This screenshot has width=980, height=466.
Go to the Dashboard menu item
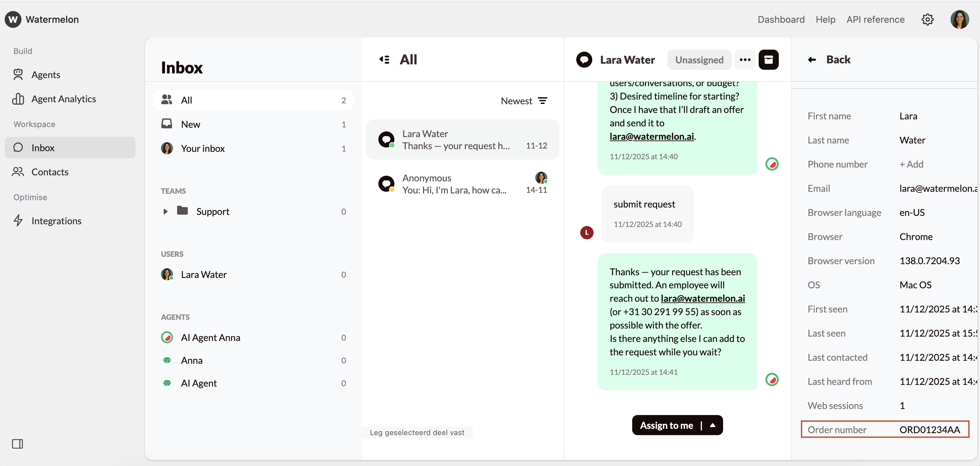click(x=781, y=19)
